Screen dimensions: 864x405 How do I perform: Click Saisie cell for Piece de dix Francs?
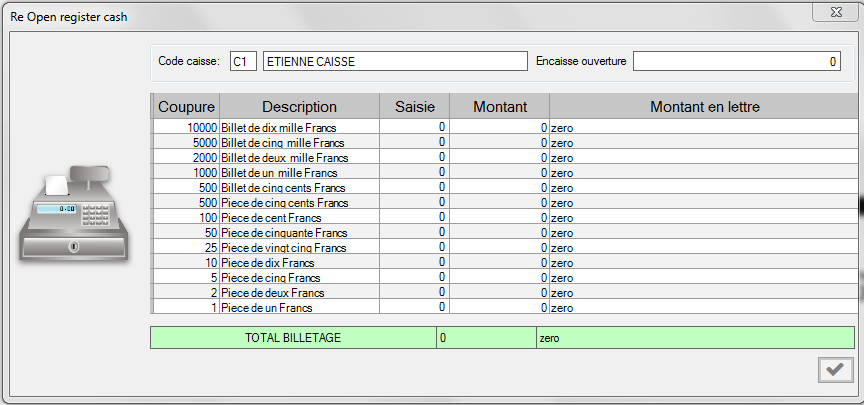click(414, 262)
